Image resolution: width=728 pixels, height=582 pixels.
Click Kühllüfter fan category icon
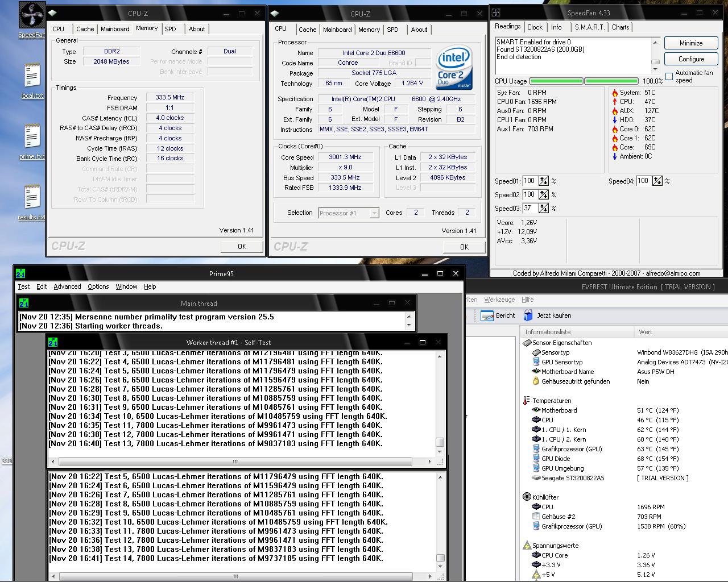[527, 497]
